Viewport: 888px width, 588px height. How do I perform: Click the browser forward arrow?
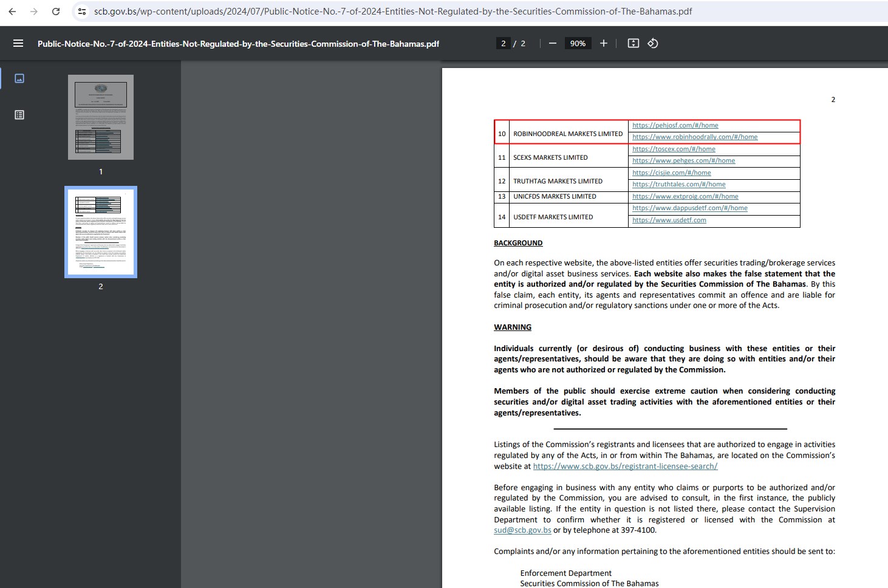(x=34, y=12)
